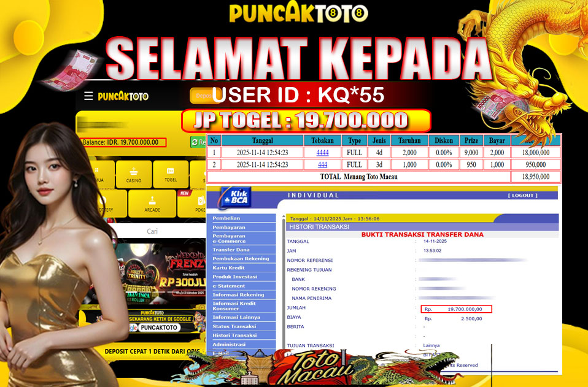Image resolution: width=588 pixels, height=387 pixels.
Task: Click the Google logo on the search banner
Action: click(133, 327)
